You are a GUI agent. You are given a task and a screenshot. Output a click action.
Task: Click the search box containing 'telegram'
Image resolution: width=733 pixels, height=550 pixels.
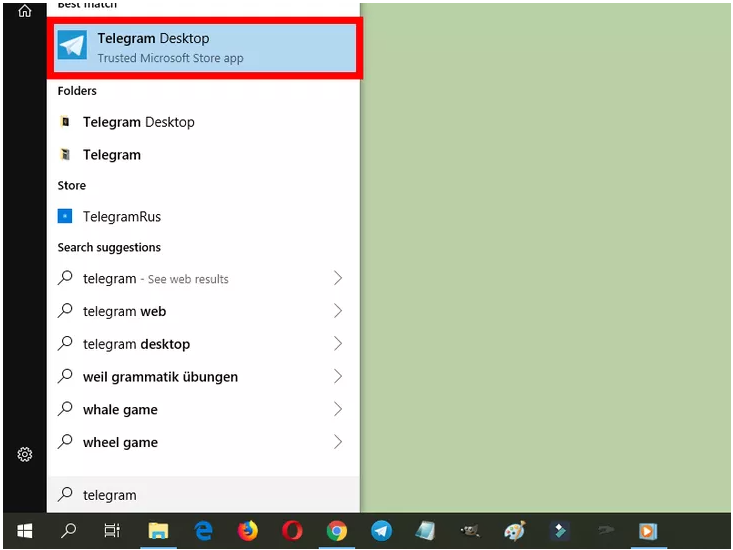pos(200,494)
